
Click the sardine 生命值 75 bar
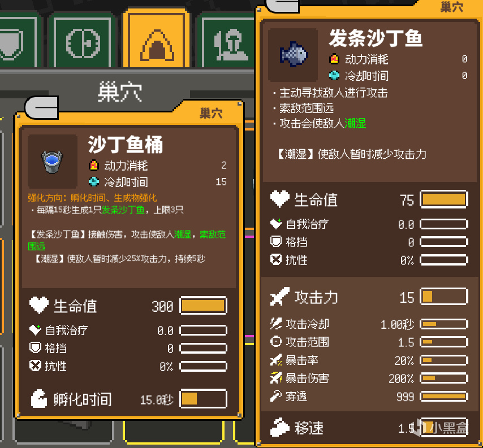pyautogui.click(x=444, y=199)
